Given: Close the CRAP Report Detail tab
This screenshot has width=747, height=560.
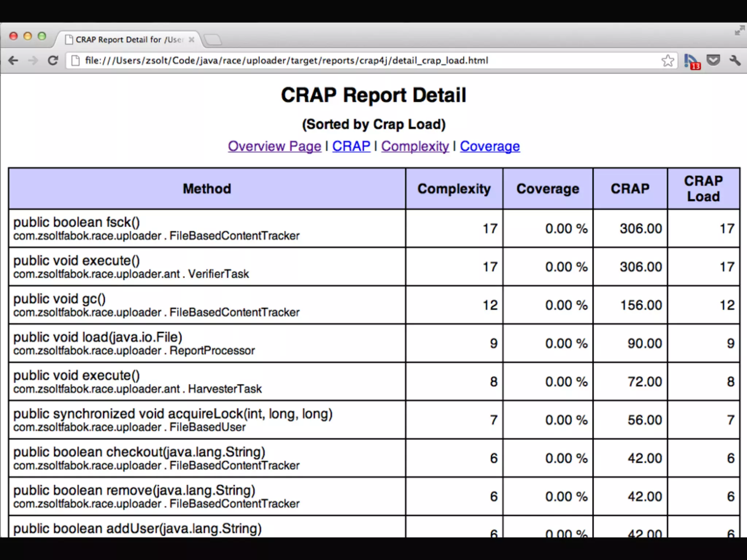Looking at the screenshot, I should coord(191,40).
